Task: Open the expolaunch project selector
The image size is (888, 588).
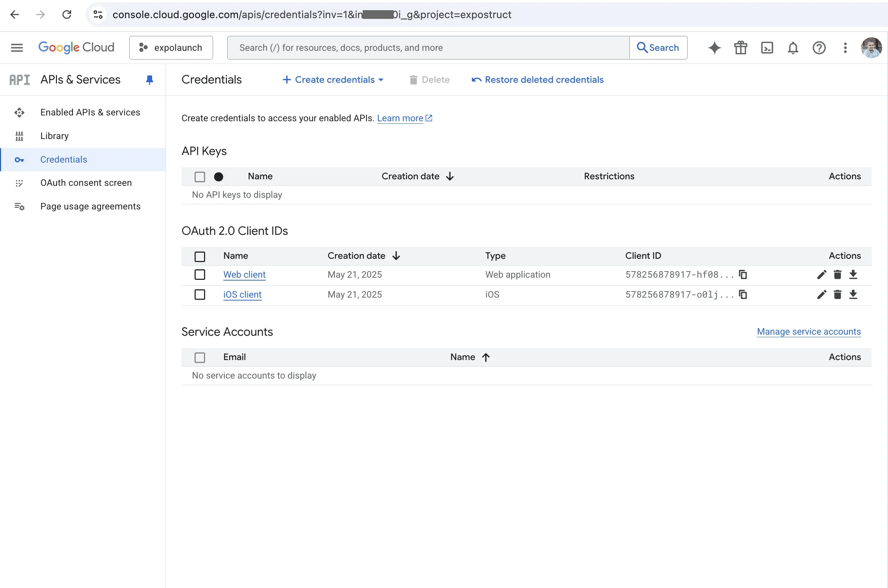Action: point(171,48)
